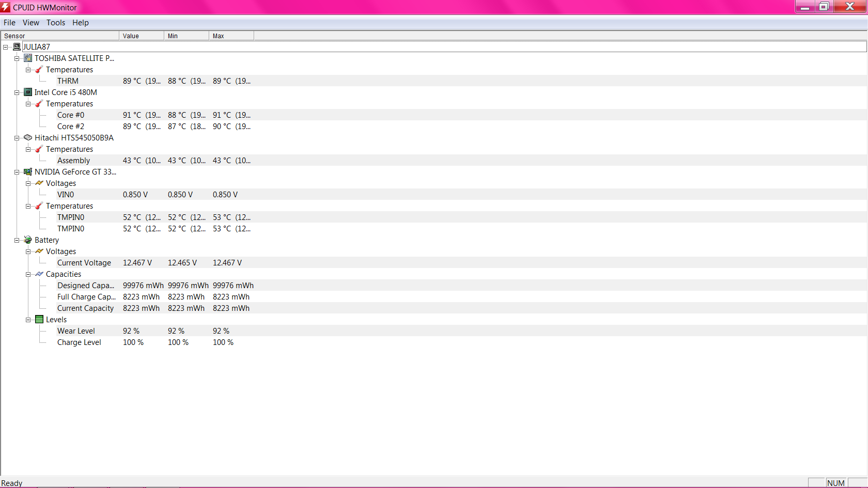The width and height of the screenshot is (868, 488).
Task: Click the JULIA87 computer icon
Action: point(17,47)
